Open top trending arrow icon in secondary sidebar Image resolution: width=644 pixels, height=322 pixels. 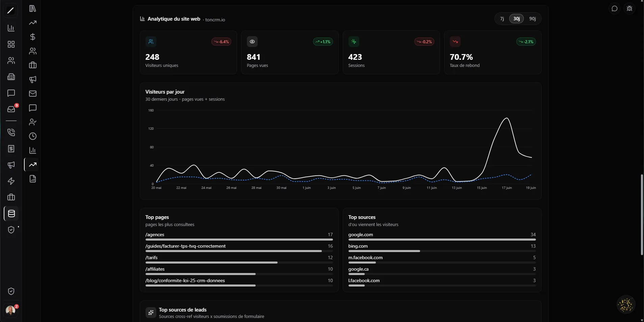pos(33,23)
